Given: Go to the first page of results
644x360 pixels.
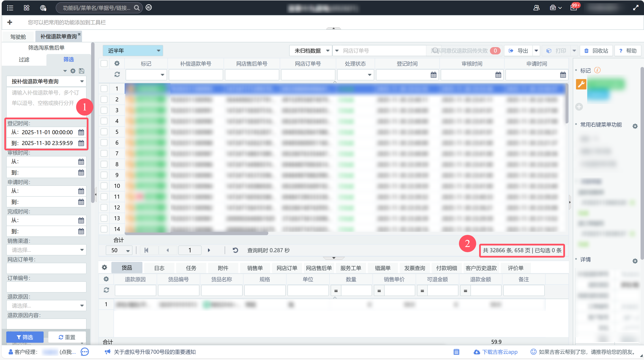Looking at the screenshot, I should click(x=146, y=250).
